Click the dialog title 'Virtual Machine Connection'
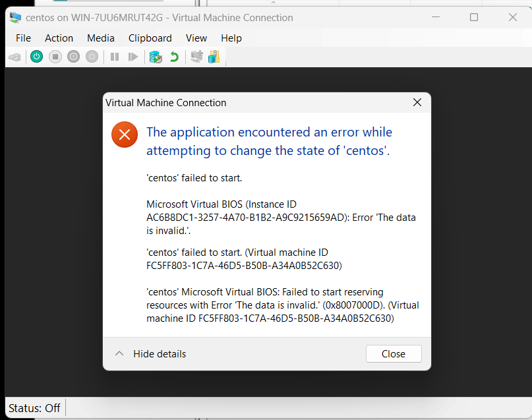This screenshot has height=420, width=532. click(165, 102)
